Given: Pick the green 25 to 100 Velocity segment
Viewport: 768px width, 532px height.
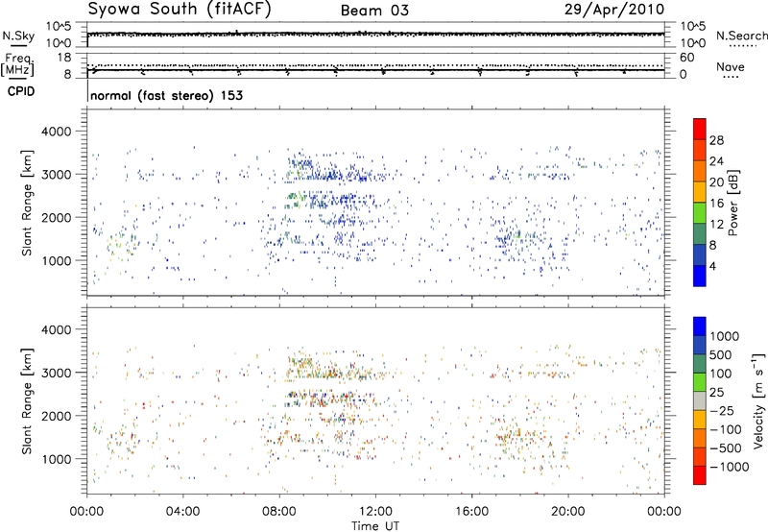Looking at the screenshot, I should 700,382.
